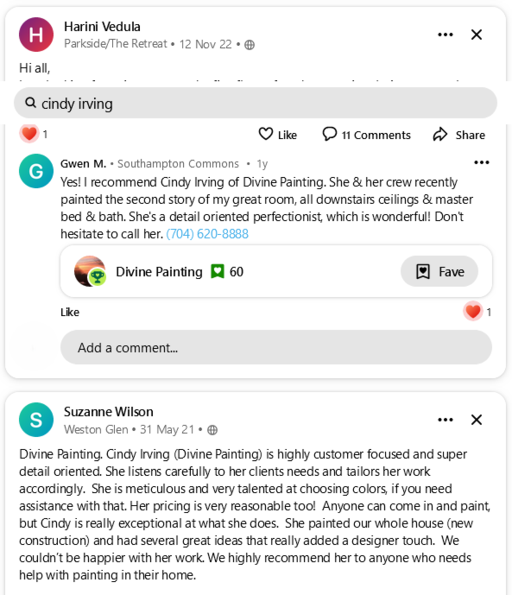Screen dimensions: 512x595
Task: Focus the search field containing cindy irving
Action: [x=255, y=103]
